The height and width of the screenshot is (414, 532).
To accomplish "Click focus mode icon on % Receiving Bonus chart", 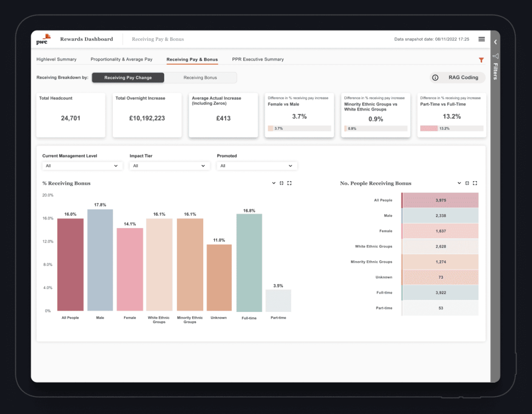I will coord(281,183).
